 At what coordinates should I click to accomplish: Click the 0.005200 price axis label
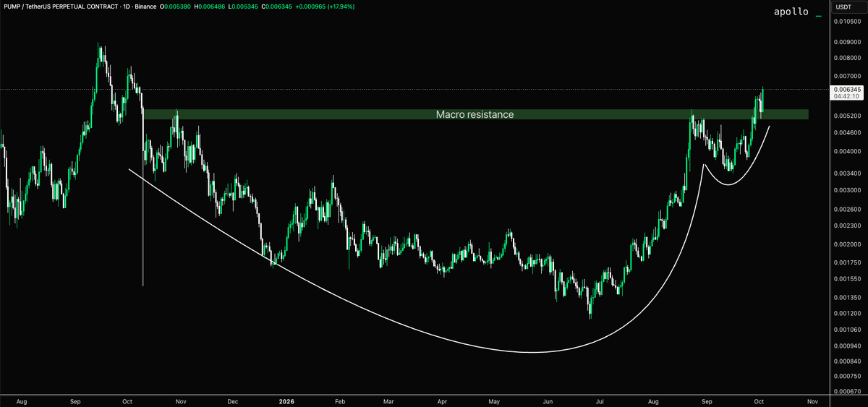(846, 116)
